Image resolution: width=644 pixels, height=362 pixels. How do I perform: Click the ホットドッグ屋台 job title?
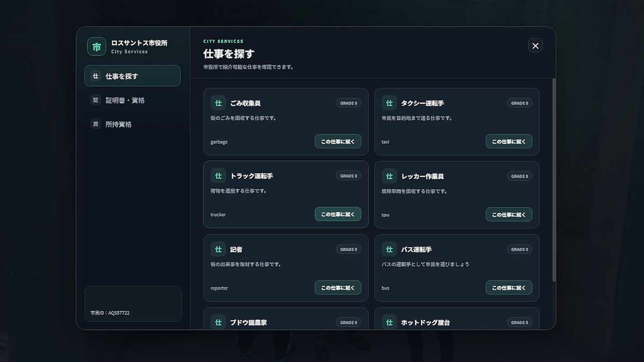pyautogui.click(x=426, y=322)
